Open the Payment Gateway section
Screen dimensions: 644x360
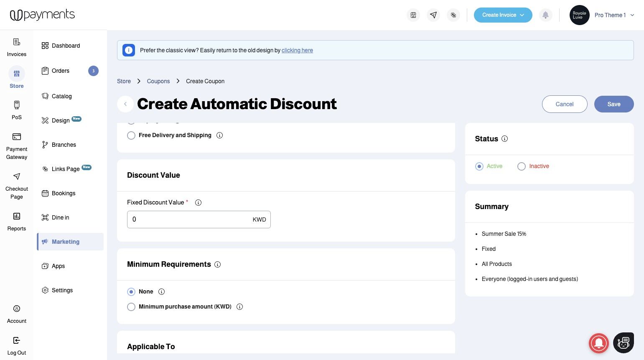(x=17, y=146)
